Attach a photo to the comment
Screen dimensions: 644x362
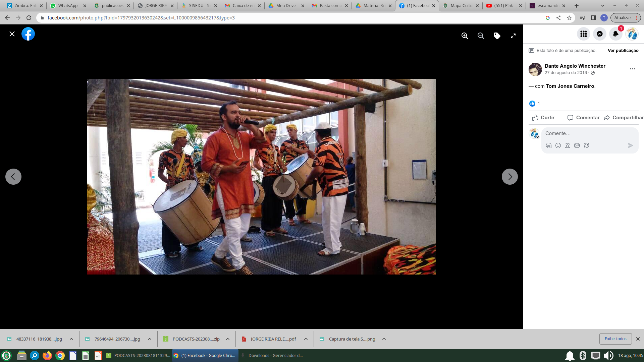pyautogui.click(x=568, y=145)
